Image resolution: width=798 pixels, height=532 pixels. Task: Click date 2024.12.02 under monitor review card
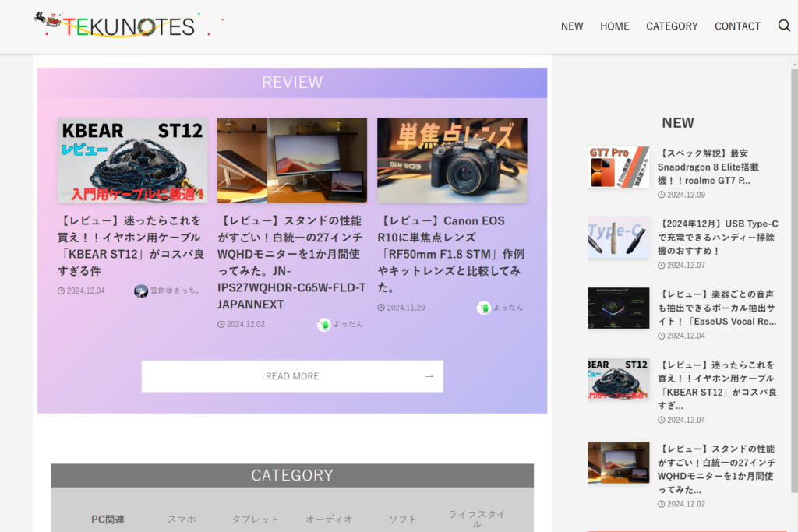(x=245, y=325)
